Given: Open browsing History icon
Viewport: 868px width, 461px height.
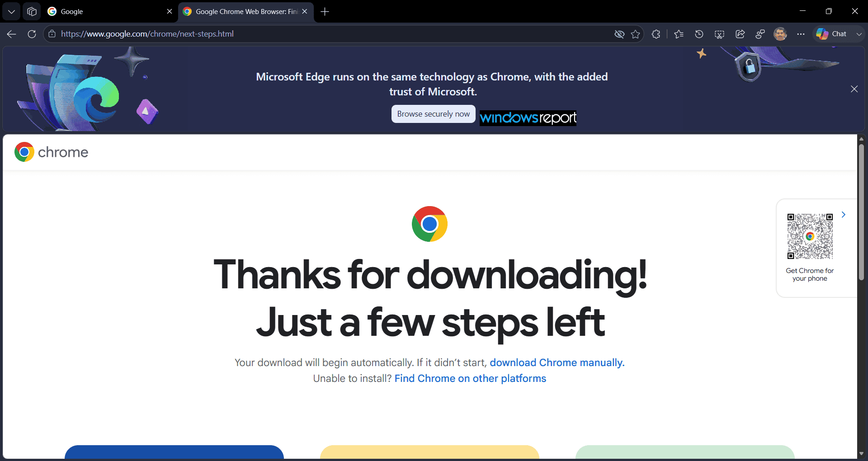Looking at the screenshot, I should coord(699,34).
